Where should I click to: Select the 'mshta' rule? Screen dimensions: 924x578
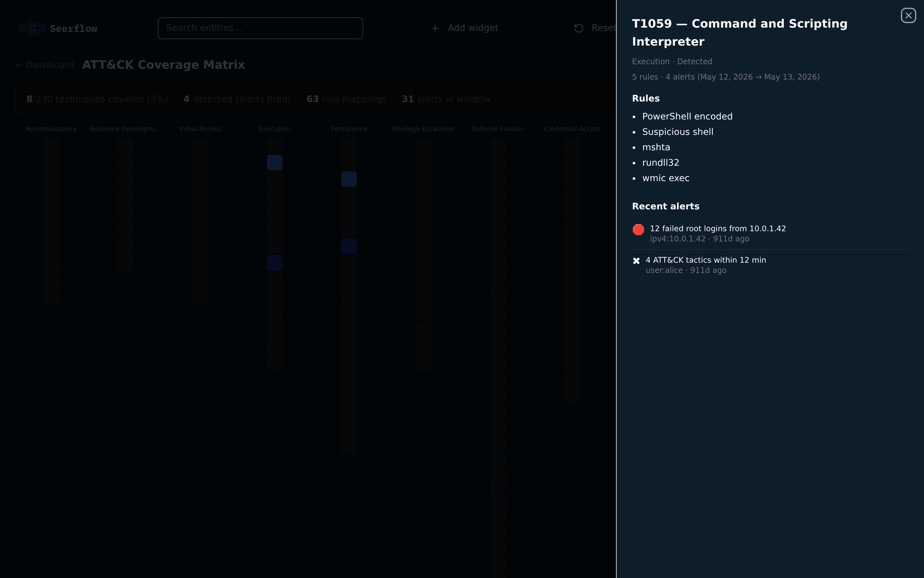tap(656, 147)
